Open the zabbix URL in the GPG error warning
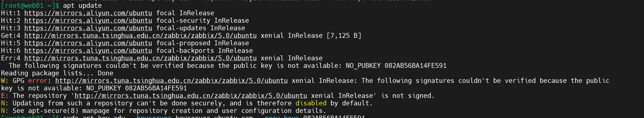This screenshot has width=644, height=118. point(171,80)
